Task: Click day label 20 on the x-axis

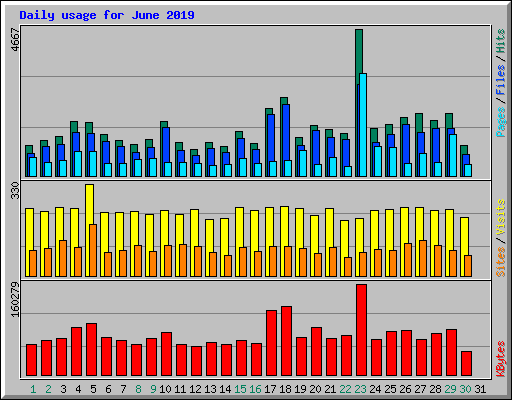Action: click(315, 389)
